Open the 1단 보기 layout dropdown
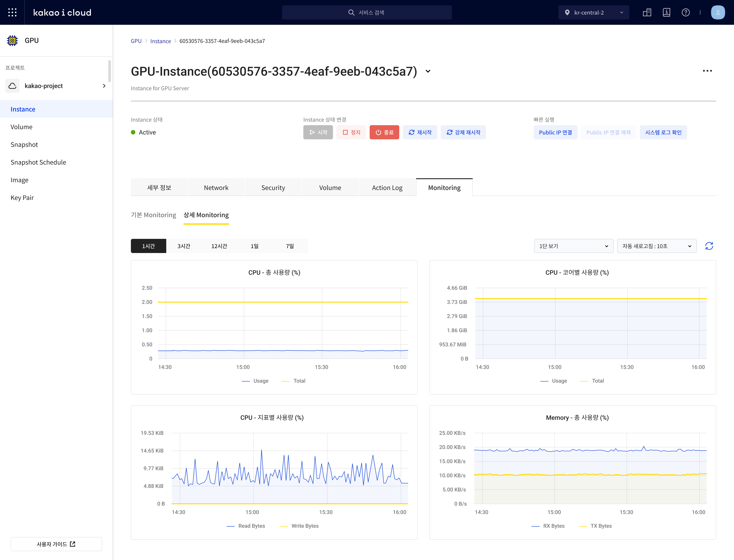 pyautogui.click(x=573, y=246)
